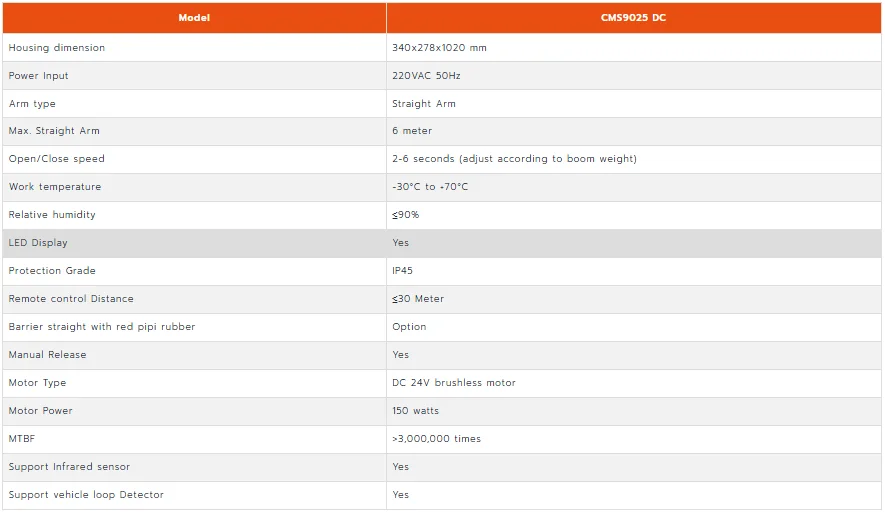Select the MTBF row label

click(22, 439)
